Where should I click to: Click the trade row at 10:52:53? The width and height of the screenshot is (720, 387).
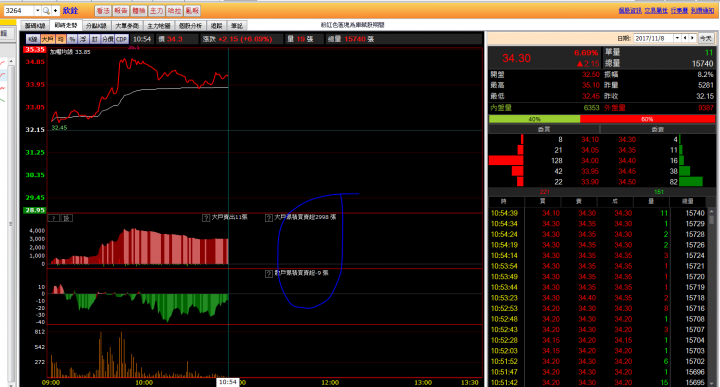coord(598,308)
